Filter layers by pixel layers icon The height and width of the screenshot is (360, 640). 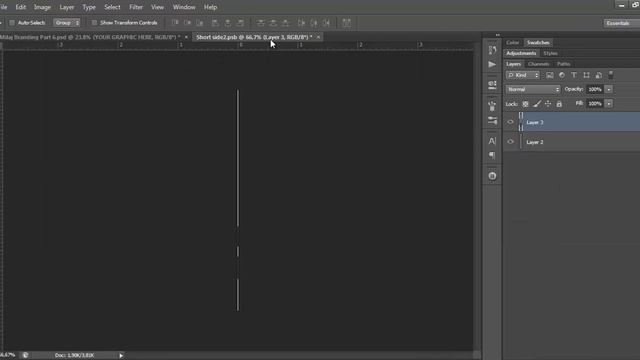pyautogui.click(x=550, y=75)
